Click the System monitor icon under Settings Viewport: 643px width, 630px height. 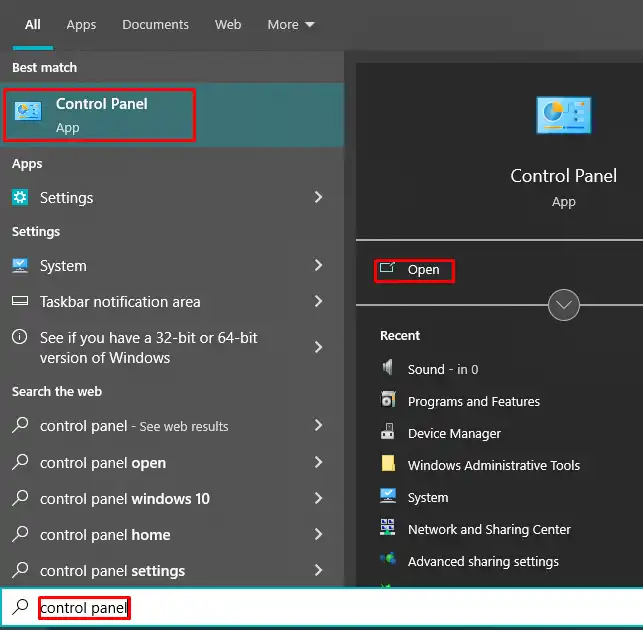(x=20, y=266)
